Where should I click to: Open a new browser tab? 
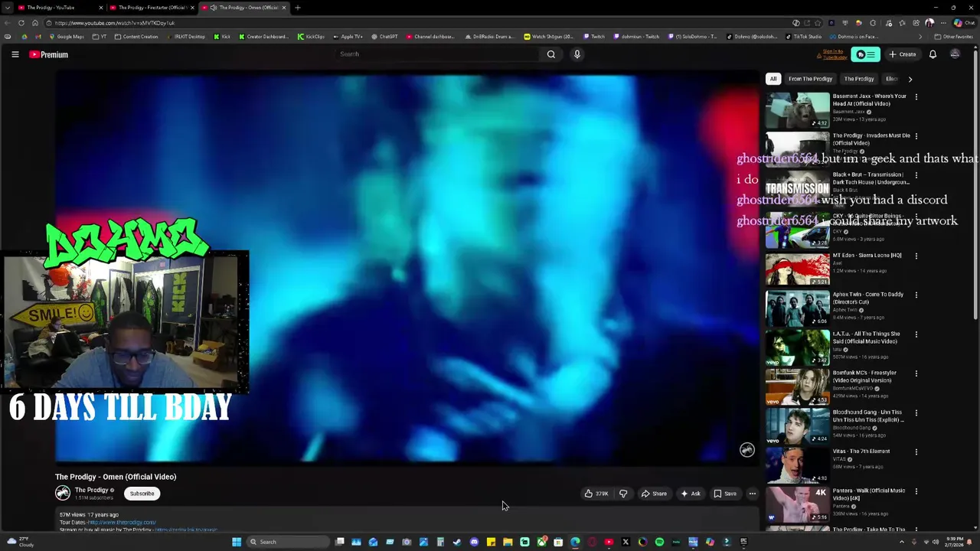pyautogui.click(x=298, y=8)
